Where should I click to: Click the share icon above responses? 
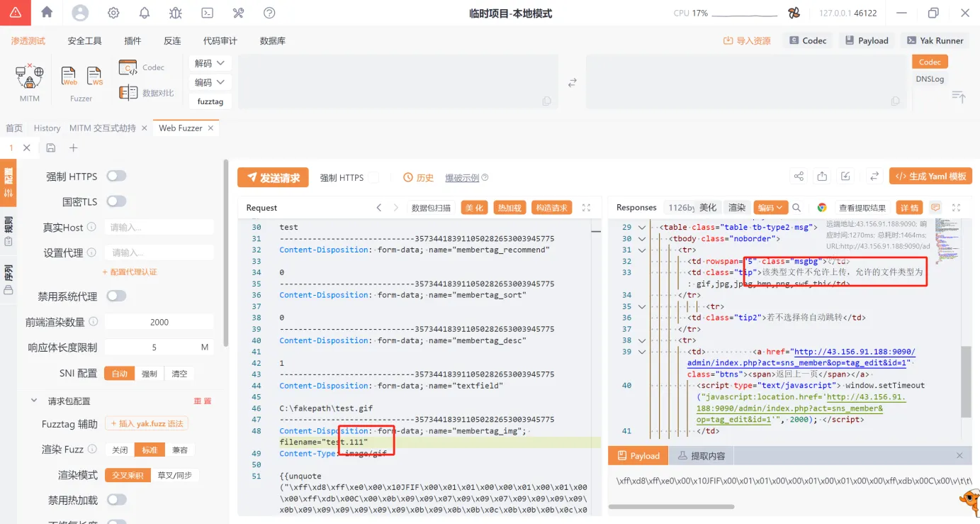click(799, 177)
